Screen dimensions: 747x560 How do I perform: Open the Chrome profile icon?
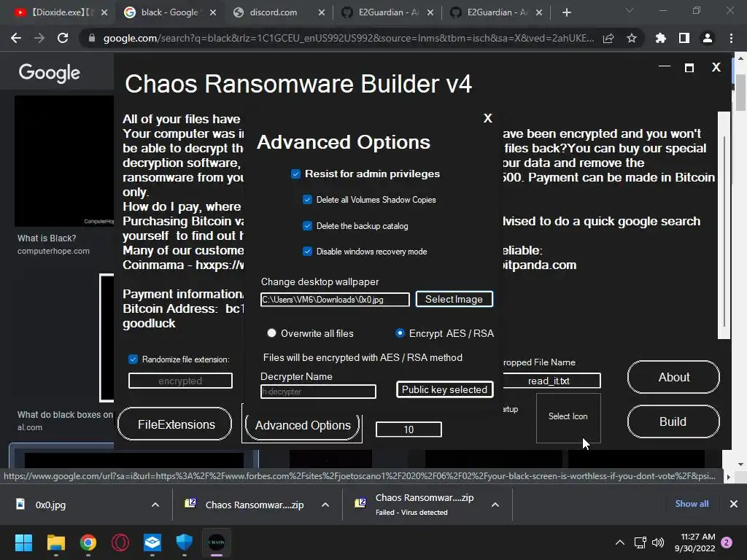[x=708, y=38]
